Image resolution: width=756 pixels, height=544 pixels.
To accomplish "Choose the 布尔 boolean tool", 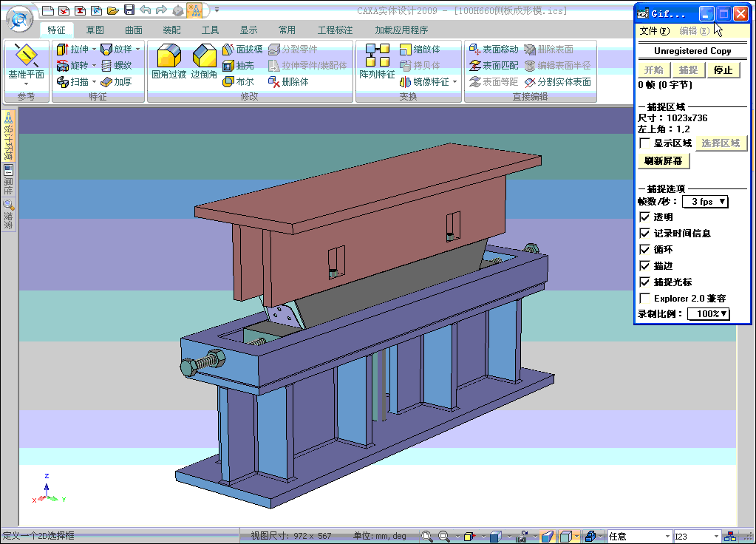I will coord(238,82).
